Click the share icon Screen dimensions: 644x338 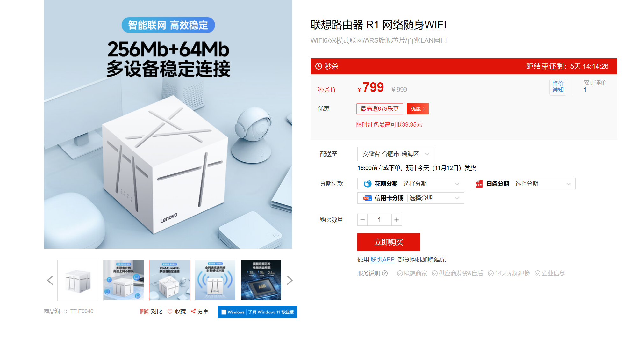(x=193, y=311)
